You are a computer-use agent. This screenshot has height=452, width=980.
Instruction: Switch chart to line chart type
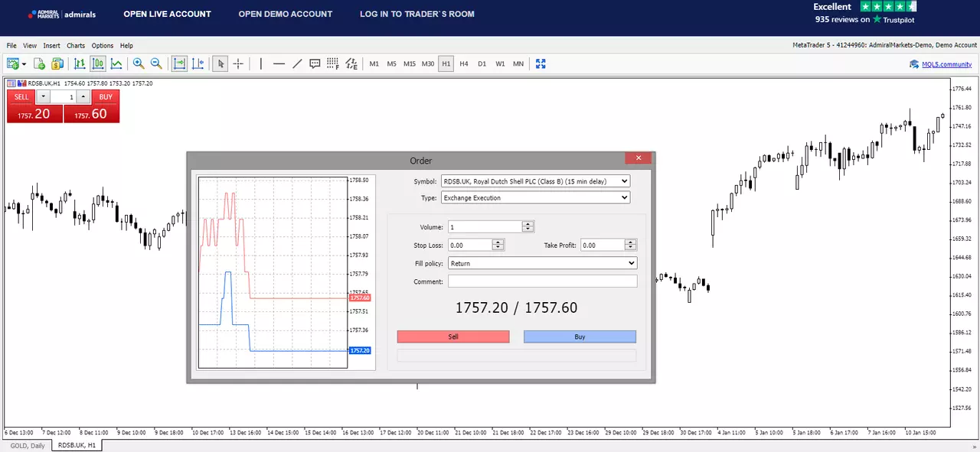[x=116, y=64]
